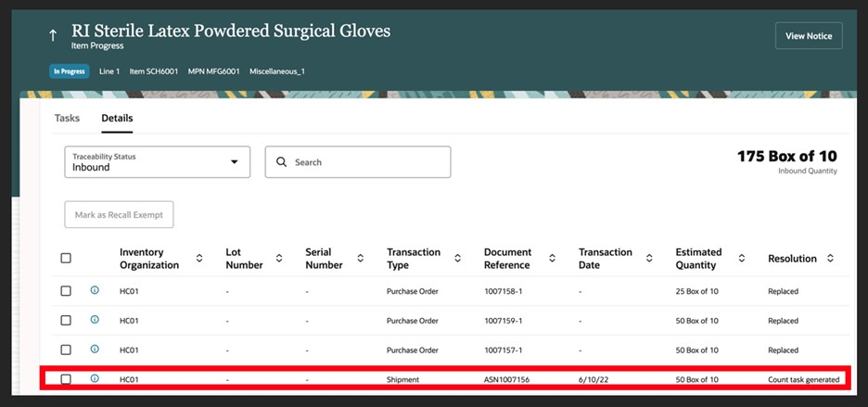
Task: Sort by Transaction Date column
Action: coord(649,259)
